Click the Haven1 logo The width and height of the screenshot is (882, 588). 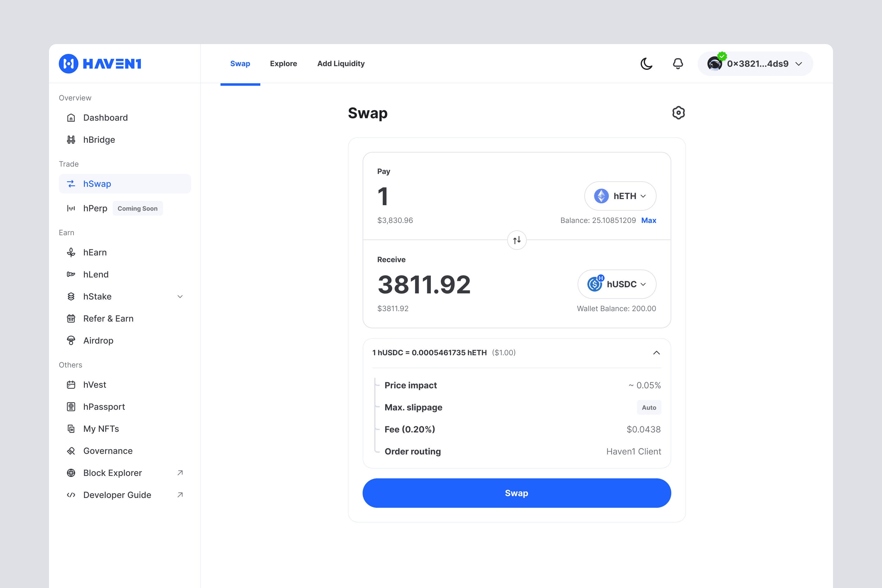tap(100, 64)
